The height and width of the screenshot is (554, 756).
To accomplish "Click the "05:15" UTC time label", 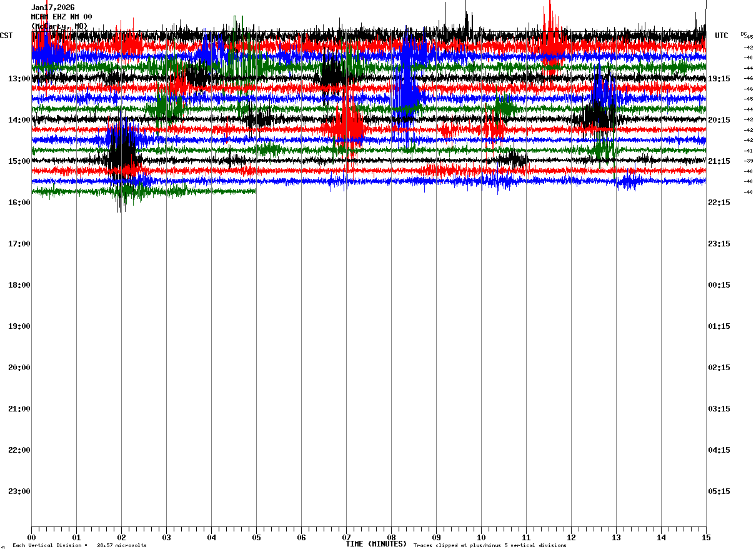I will point(719,491).
